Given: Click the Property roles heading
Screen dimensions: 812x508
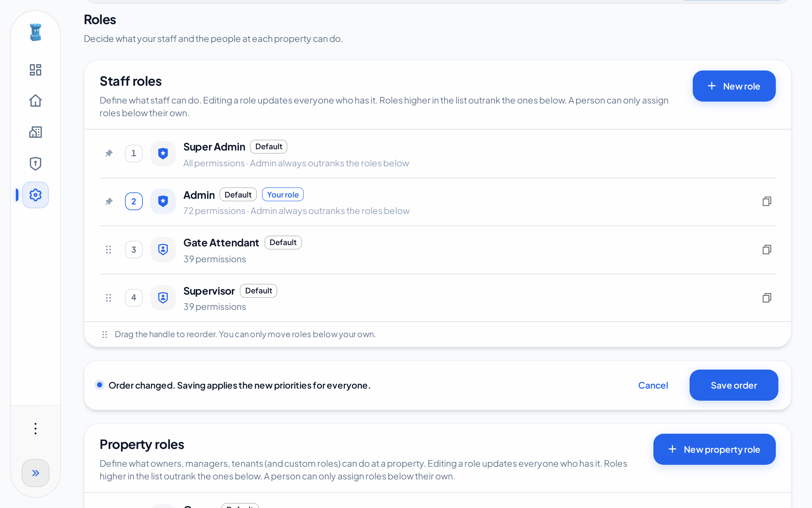Looking at the screenshot, I should click(x=142, y=444).
